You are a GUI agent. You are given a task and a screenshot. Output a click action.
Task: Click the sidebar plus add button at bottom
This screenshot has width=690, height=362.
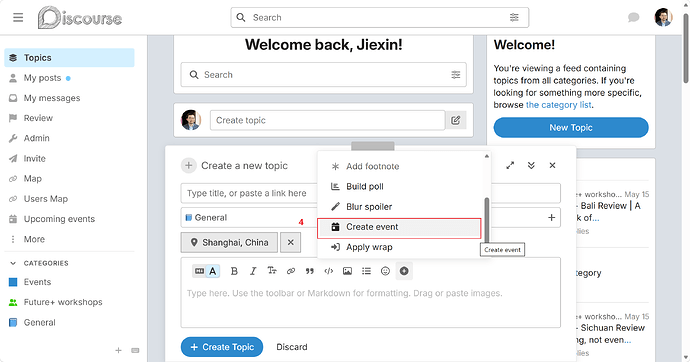click(118, 351)
